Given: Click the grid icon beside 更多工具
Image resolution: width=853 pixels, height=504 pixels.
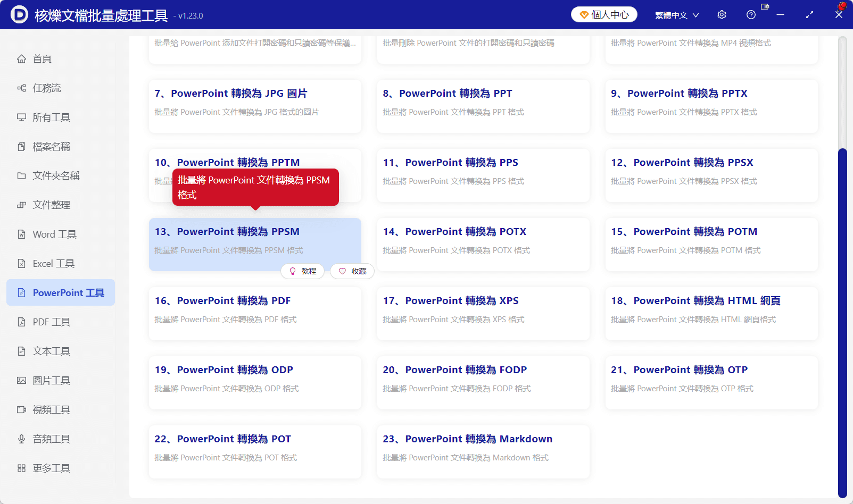Looking at the screenshot, I should click(x=21, y=468).
